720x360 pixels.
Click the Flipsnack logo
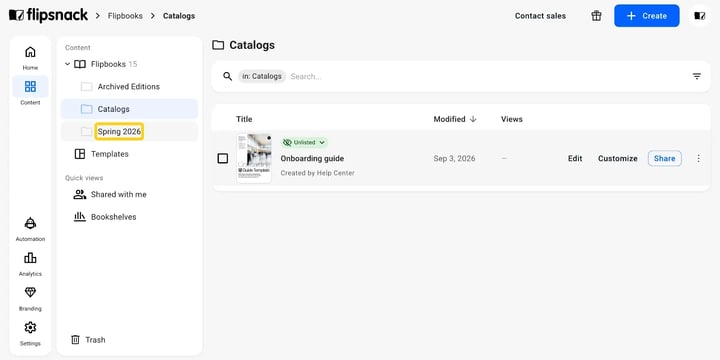pos(48,15)
